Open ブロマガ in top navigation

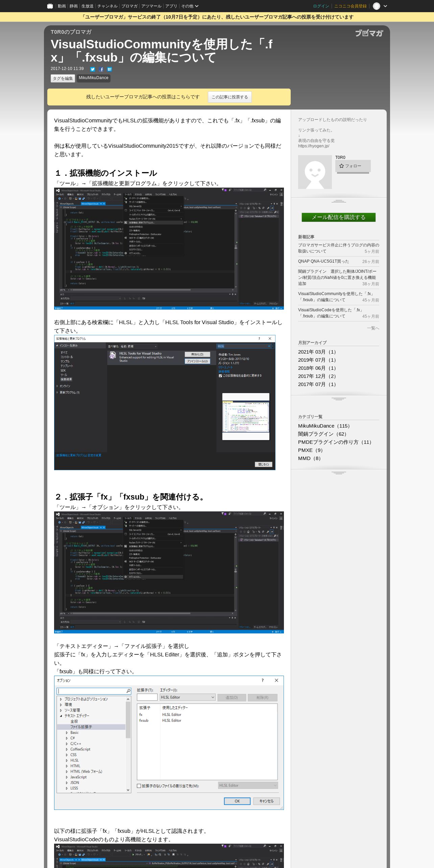point(129,6)
